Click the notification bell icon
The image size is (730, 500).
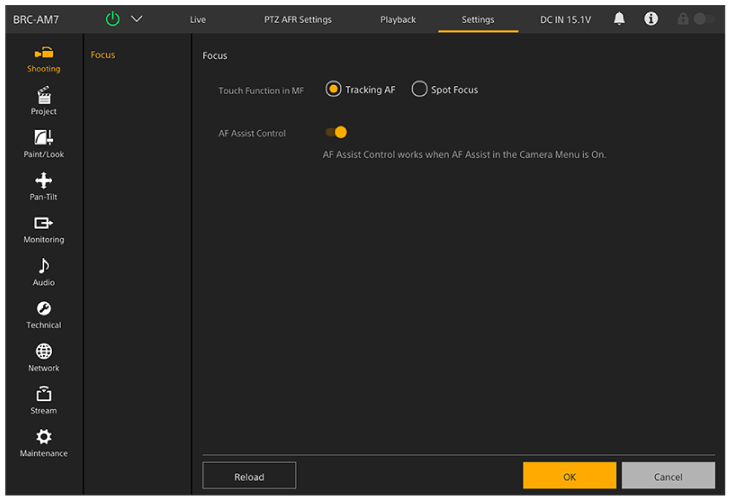[x=619, y=19]
